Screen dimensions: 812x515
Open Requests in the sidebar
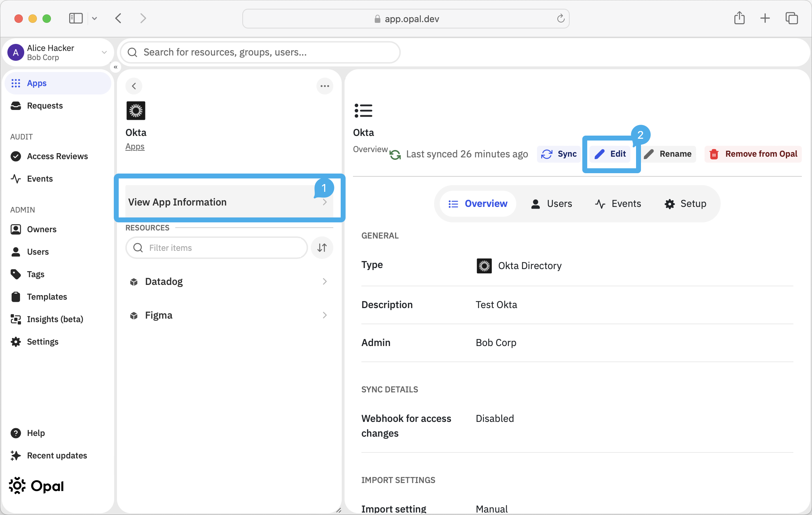pyautogui.click(x=45, y=106)
